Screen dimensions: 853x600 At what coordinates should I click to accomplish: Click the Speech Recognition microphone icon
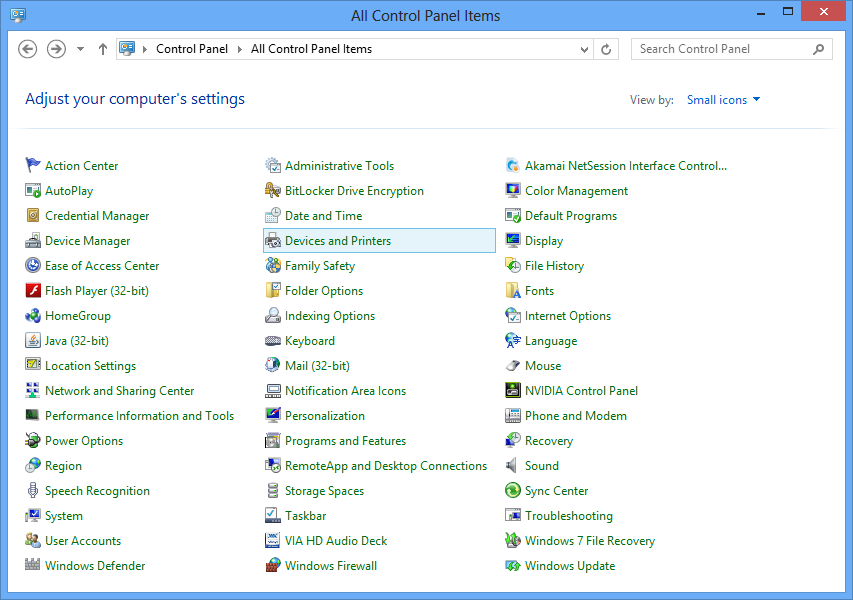coord(33,491)
